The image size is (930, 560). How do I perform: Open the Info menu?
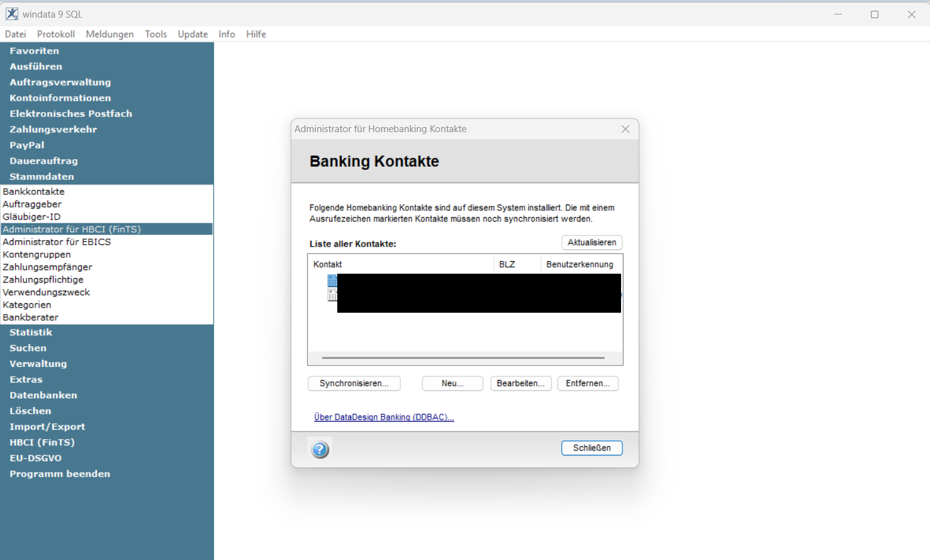[x=227, y=34]
